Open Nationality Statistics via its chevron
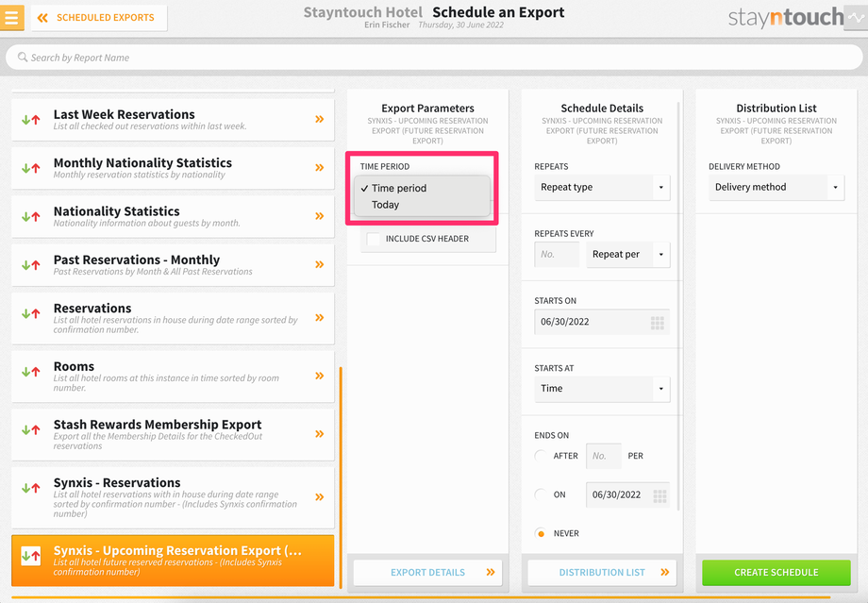The width and height of the screenshot is (868, 603). coord(320,216)
